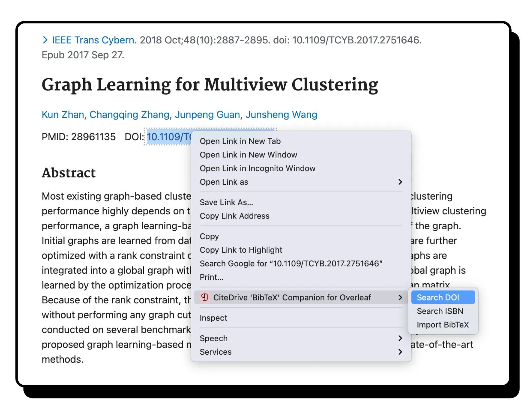The height and width of the screenshot is (415, 532).
Task: Choose Search DOI from the submenu
Action: [x=437, y=297]
